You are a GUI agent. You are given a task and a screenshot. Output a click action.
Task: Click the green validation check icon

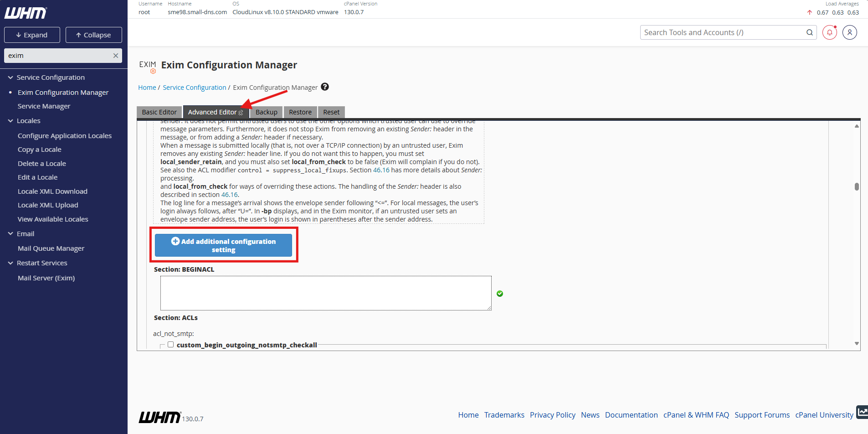click(x=500, y=294)
